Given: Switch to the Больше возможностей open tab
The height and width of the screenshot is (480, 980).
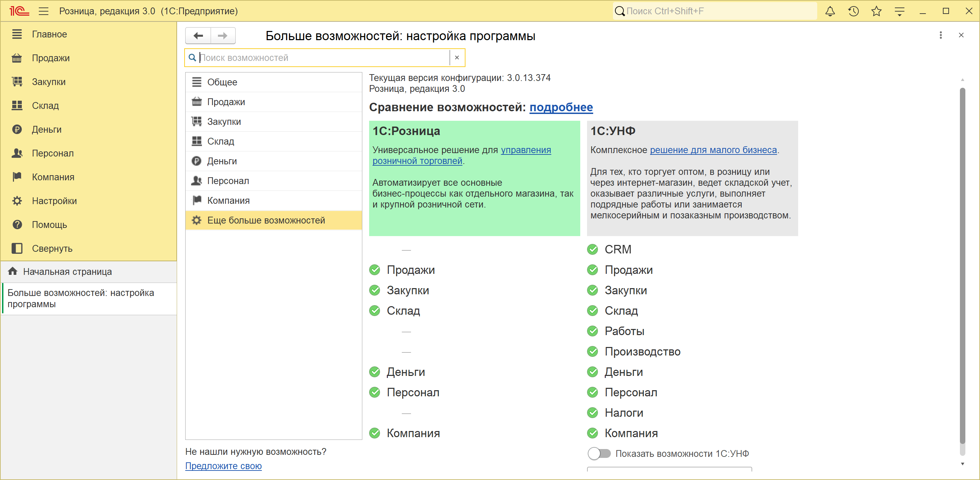Looking at the screenshot, I should coord(90,299).
